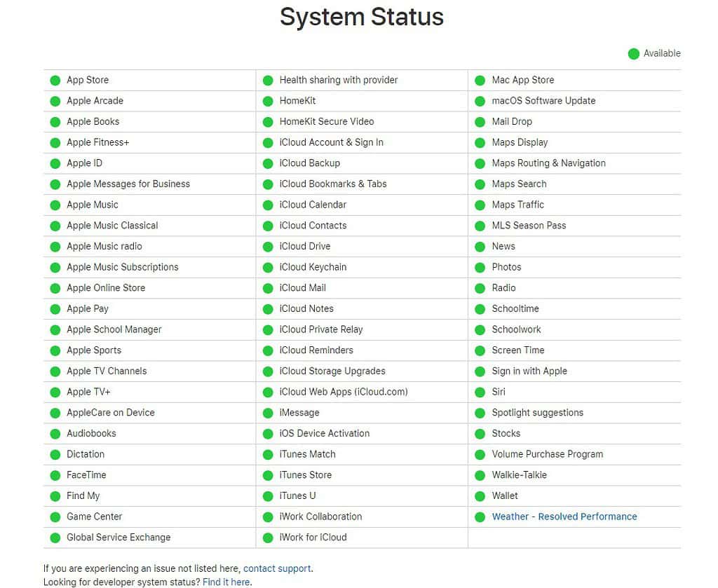The height and width of the screenshot is (588, 718).
Task: Click the status dot beside iCloud Mail
Action: [267, 288]
